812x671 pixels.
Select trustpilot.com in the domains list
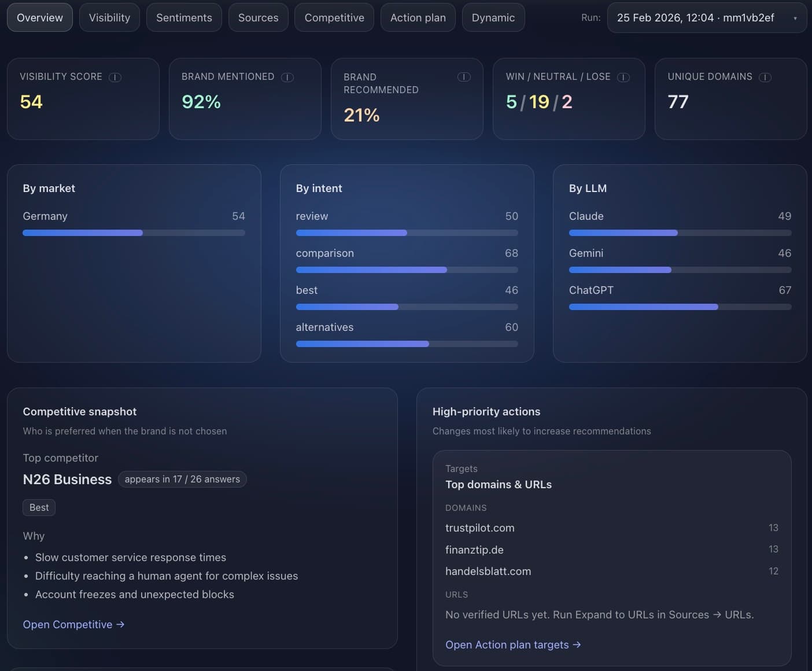coord(480,528)
